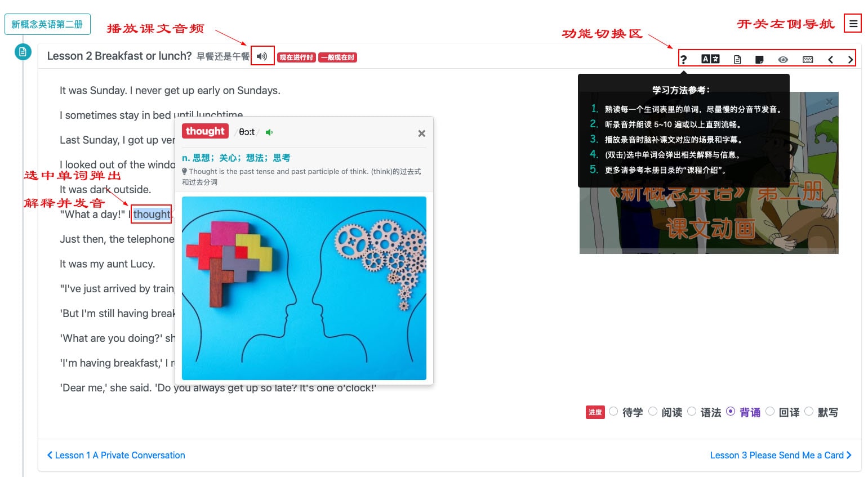Toggle the eye visibility icon
Screen dimensions: 868x477
(783, 59)
